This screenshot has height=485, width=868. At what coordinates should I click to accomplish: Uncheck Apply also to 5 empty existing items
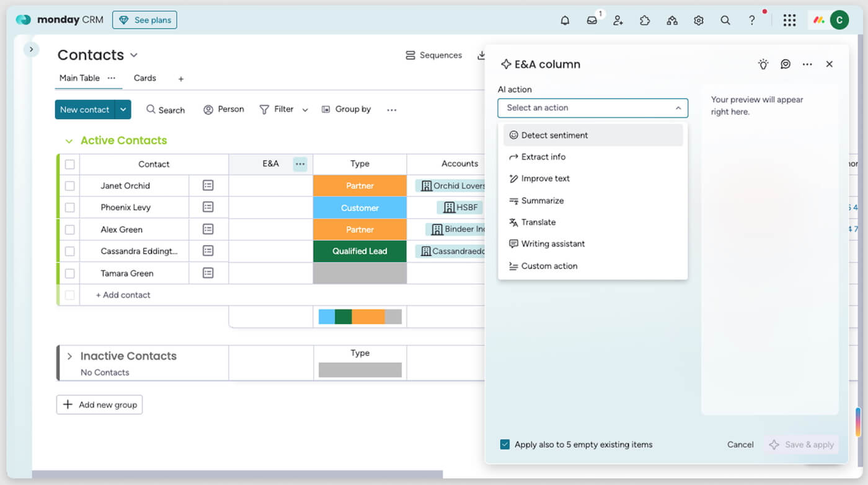505,444
